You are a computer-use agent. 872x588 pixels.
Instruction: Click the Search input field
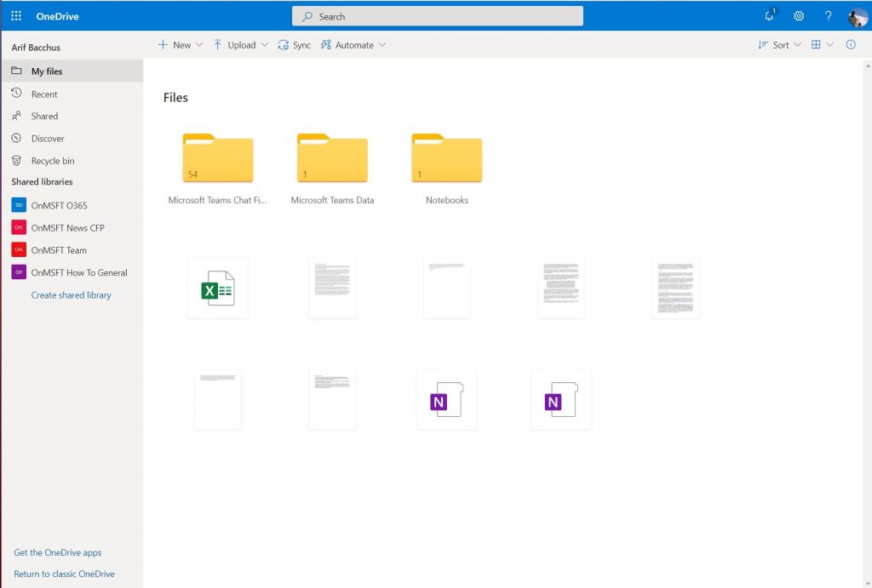coord(438,16)
